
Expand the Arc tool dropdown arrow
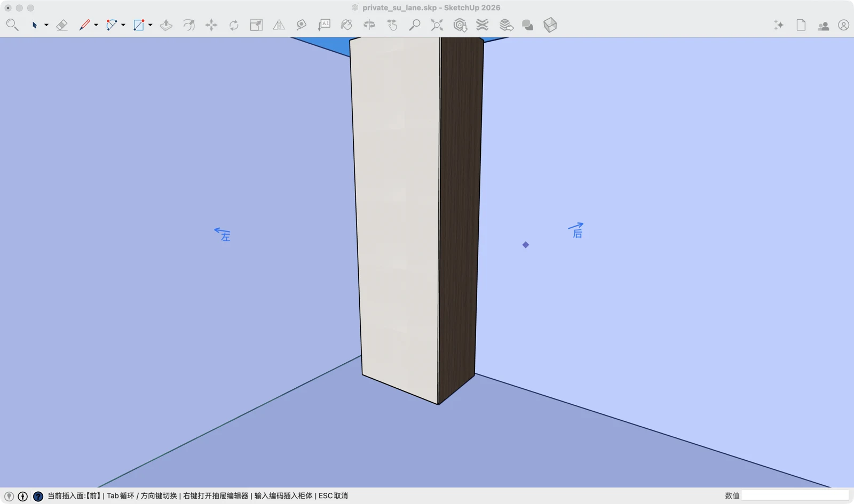[123, 25]
